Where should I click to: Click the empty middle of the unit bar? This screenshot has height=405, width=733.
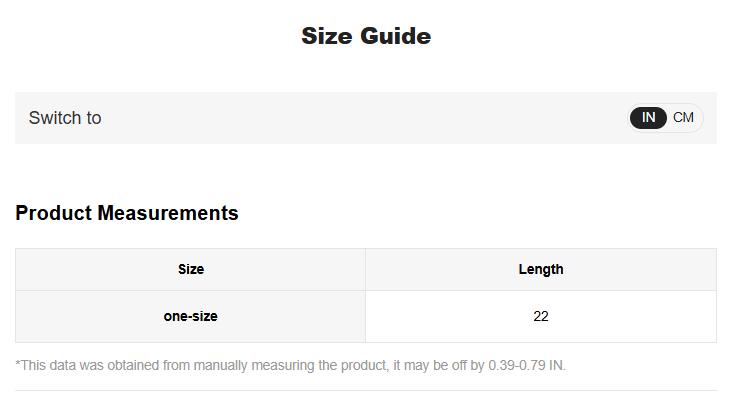pos(360,118)
